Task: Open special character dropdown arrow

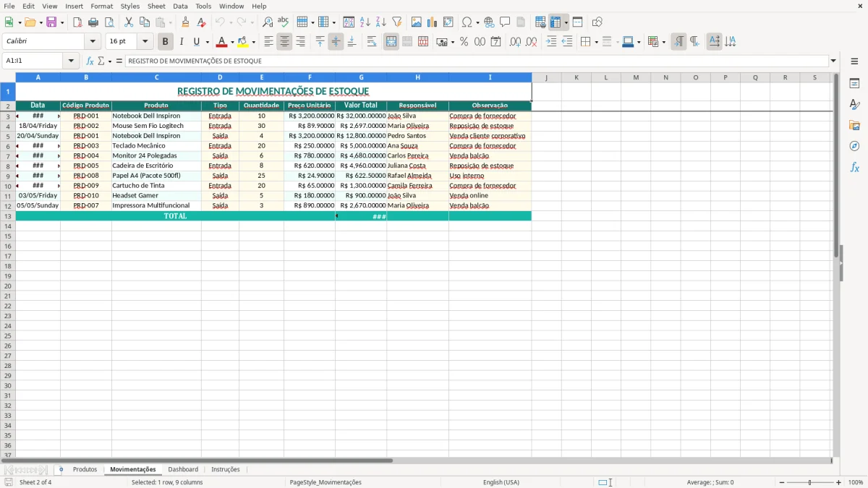Action: (477, 22)
